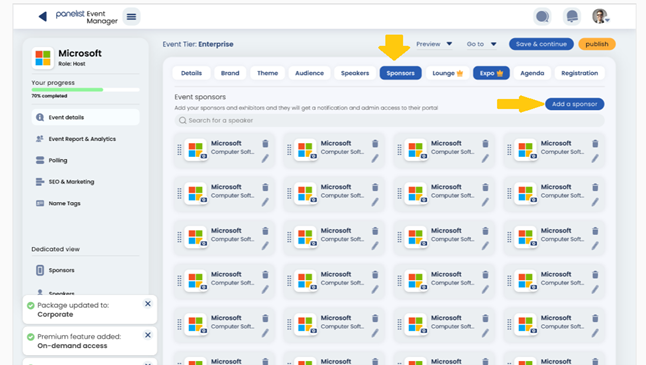Dismiss the Package updated to Corporate notification

pos(148,304)
